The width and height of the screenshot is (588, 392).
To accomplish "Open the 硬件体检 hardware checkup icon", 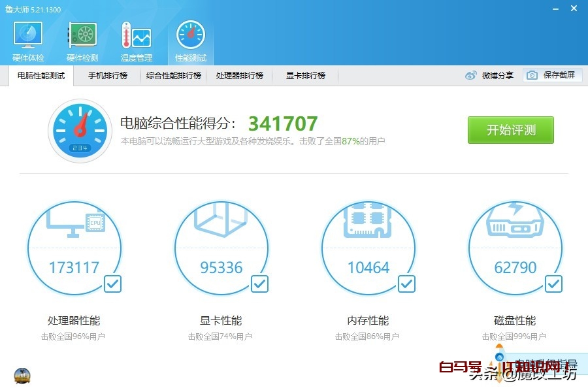I will 28,36.
